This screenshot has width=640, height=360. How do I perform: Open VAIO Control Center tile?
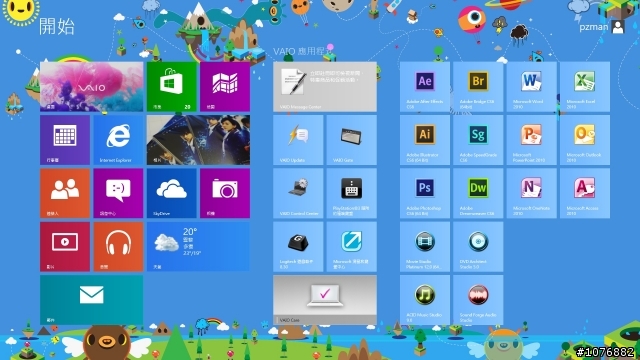(298, 193)
